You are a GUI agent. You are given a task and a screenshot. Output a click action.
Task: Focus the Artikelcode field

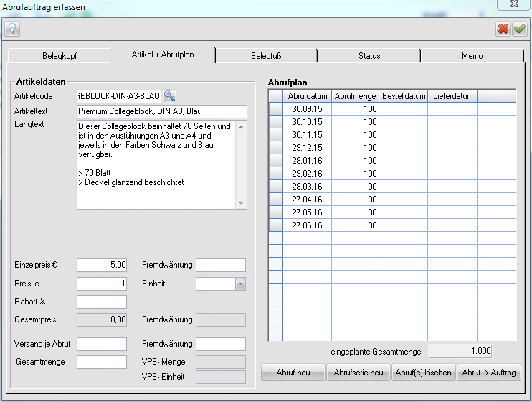[x=119, y=96]
